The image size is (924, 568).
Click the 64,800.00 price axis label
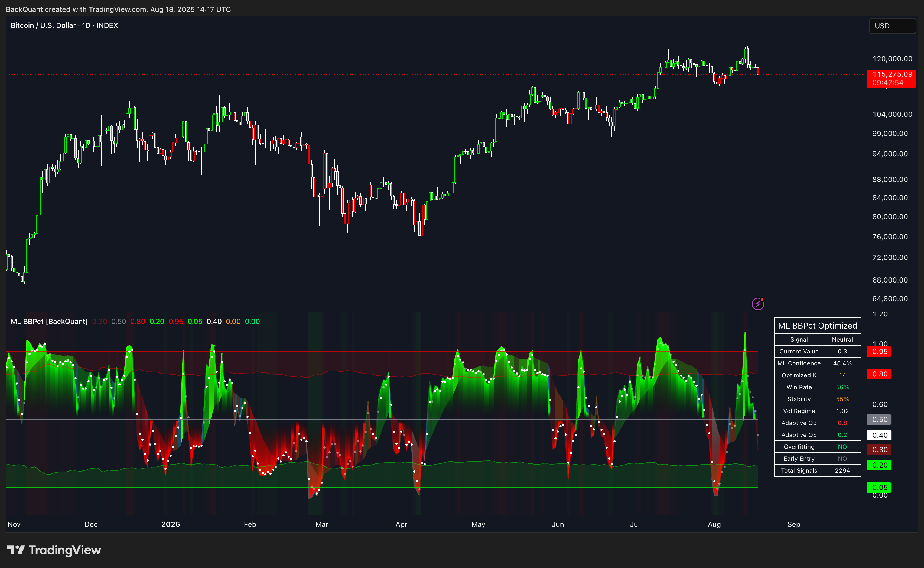[890, 299]
